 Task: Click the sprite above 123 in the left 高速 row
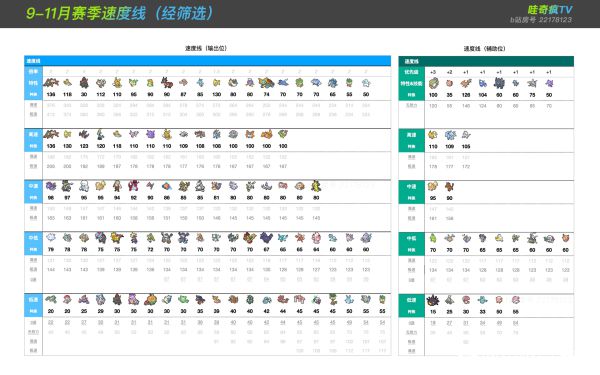84,134
